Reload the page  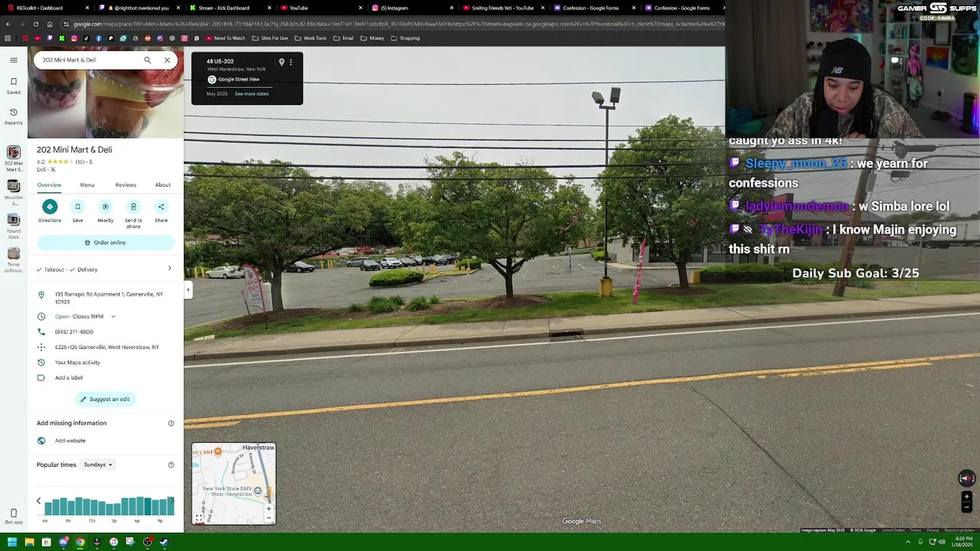[x=37, y=24]
